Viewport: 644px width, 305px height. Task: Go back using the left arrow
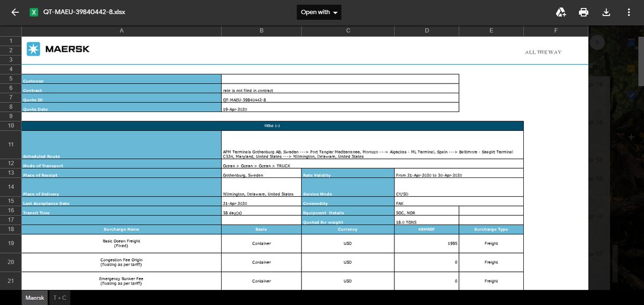point(15,12)
